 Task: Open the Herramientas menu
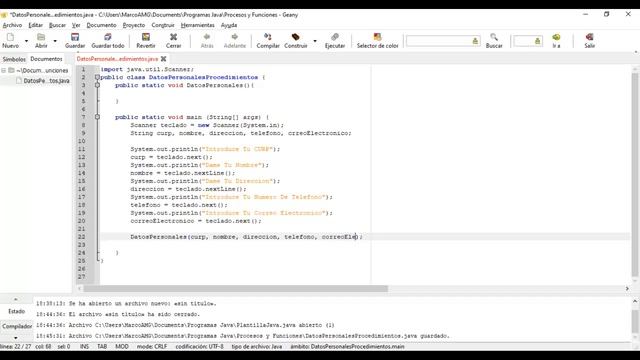click(198, 25)
